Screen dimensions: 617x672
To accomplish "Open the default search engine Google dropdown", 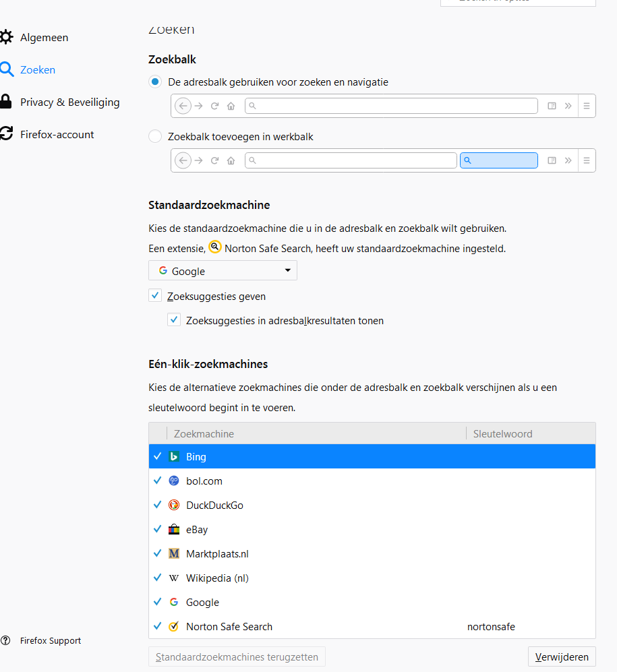I will [223, 271].
